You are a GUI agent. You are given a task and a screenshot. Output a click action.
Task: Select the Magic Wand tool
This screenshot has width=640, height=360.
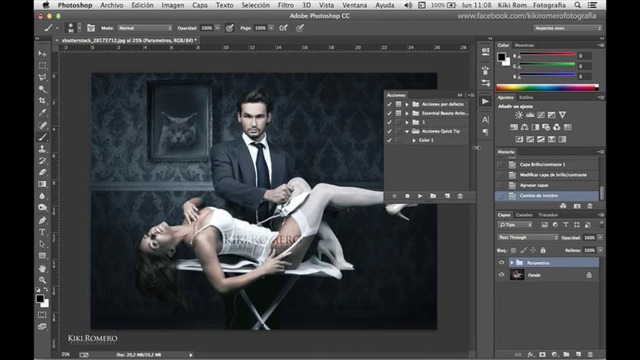click(x=42, y=89)
